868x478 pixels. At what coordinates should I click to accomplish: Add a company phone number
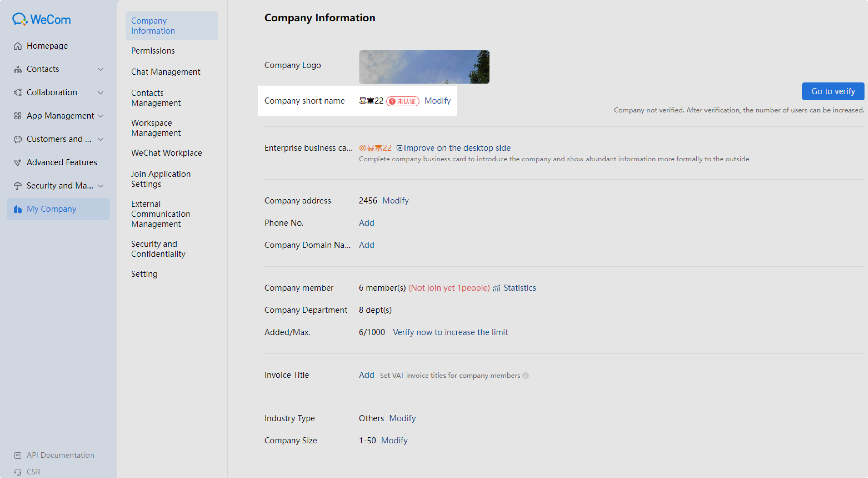point(366,223)
